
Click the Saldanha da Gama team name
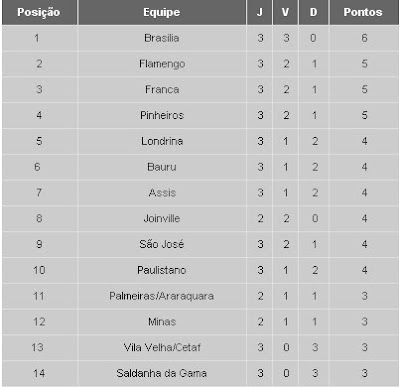[x=162, y=373]
